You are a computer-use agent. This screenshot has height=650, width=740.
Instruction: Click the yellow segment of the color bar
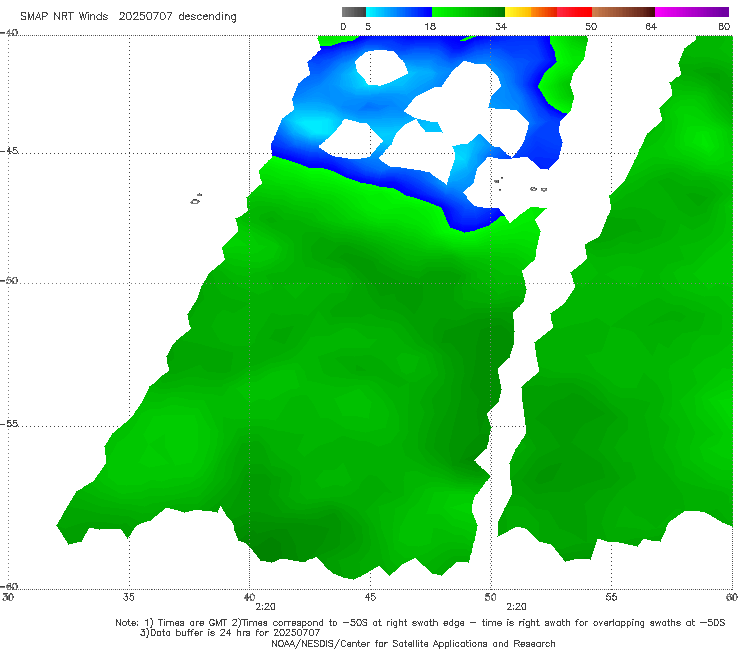click(518, 12)
